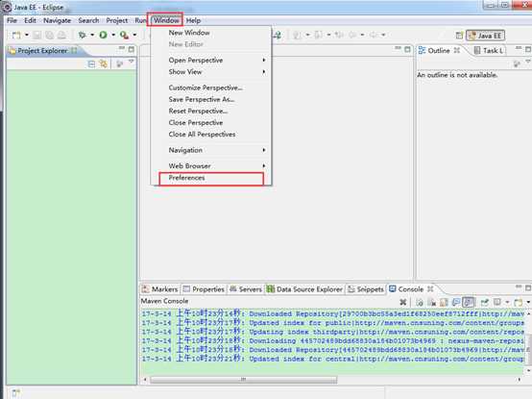
Task: Click the green Run button icon
Action: pyautogui.click(x=103, y=35)
